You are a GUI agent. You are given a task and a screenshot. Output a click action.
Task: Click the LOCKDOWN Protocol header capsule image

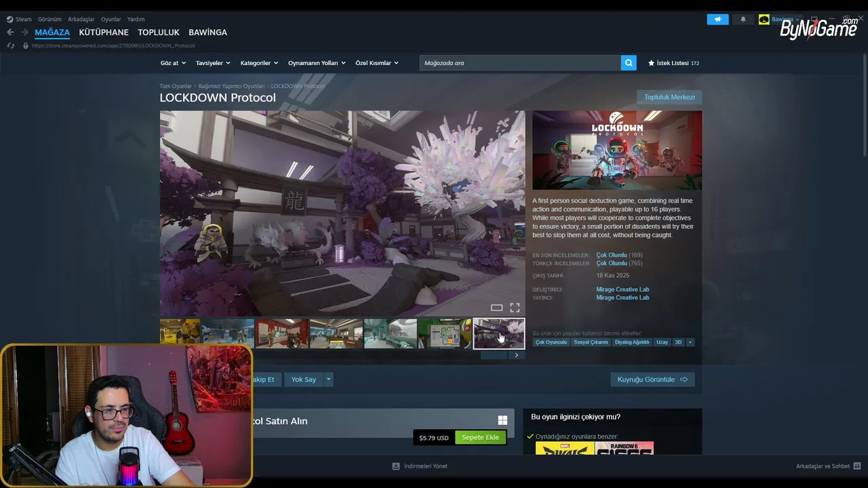point(617,150)
